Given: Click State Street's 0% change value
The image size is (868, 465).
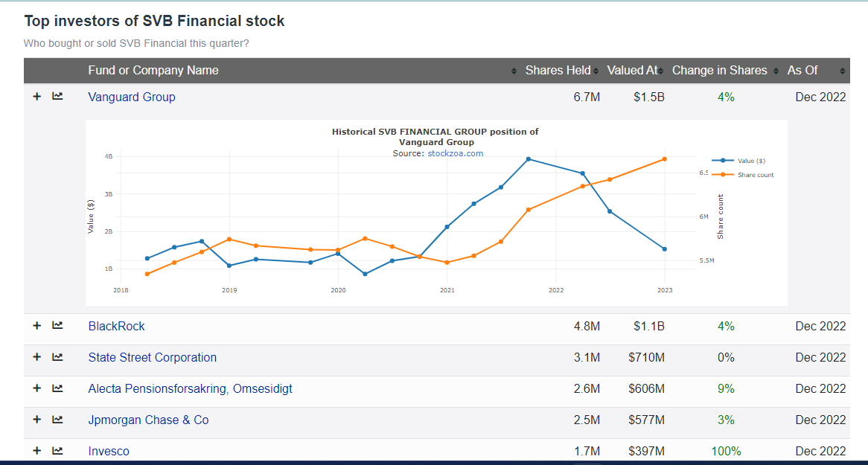Looking at the screenshot, I should pyautogui.click(x=726, y=358).
